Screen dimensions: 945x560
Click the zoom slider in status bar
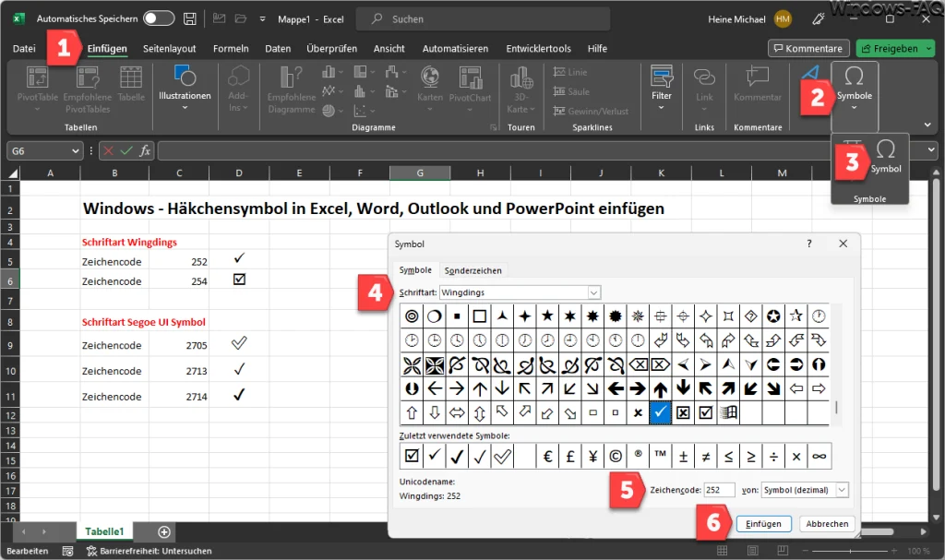850,551
